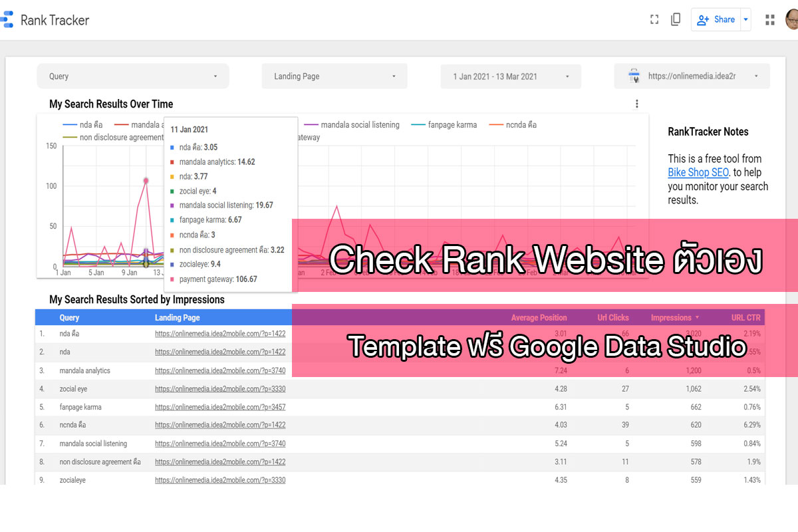Click impressions value 1,062

tap(694, 389)
